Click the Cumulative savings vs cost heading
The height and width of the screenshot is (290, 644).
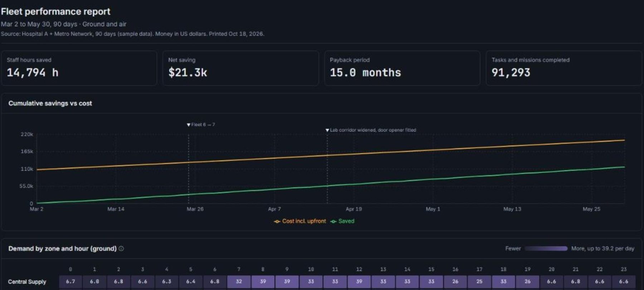point(50,103)
